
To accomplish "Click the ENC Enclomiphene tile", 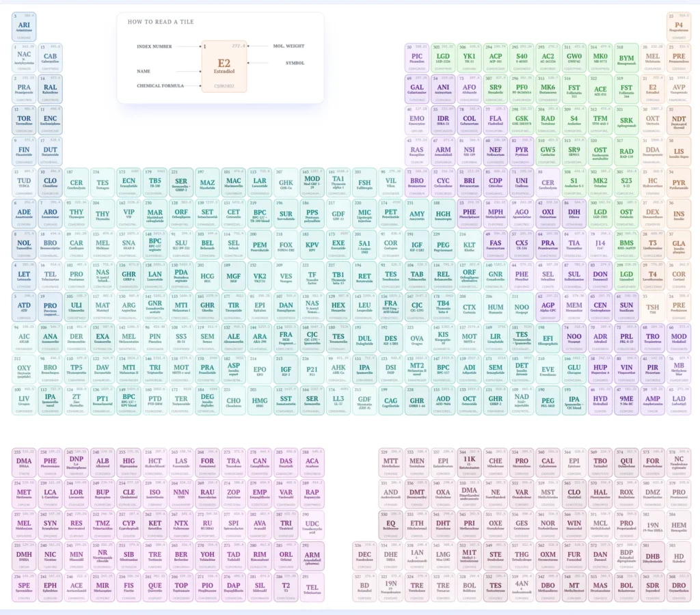I will [50, 120].
